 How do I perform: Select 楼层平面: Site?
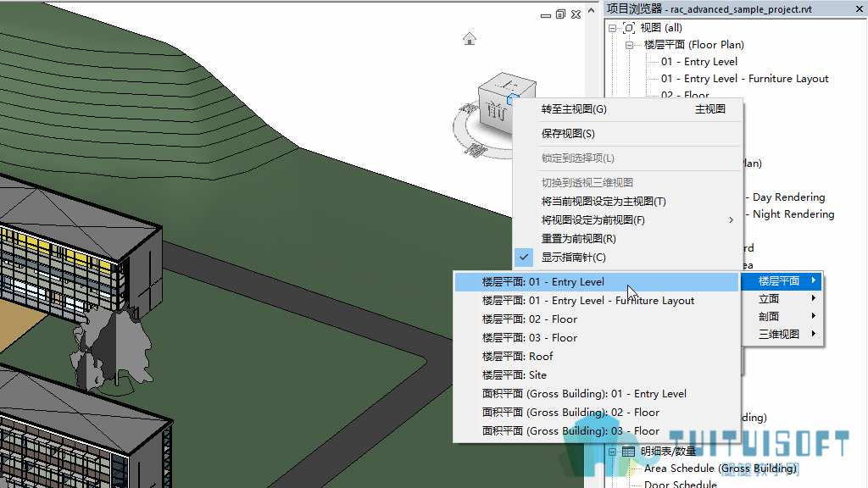(x=596, y=375)
